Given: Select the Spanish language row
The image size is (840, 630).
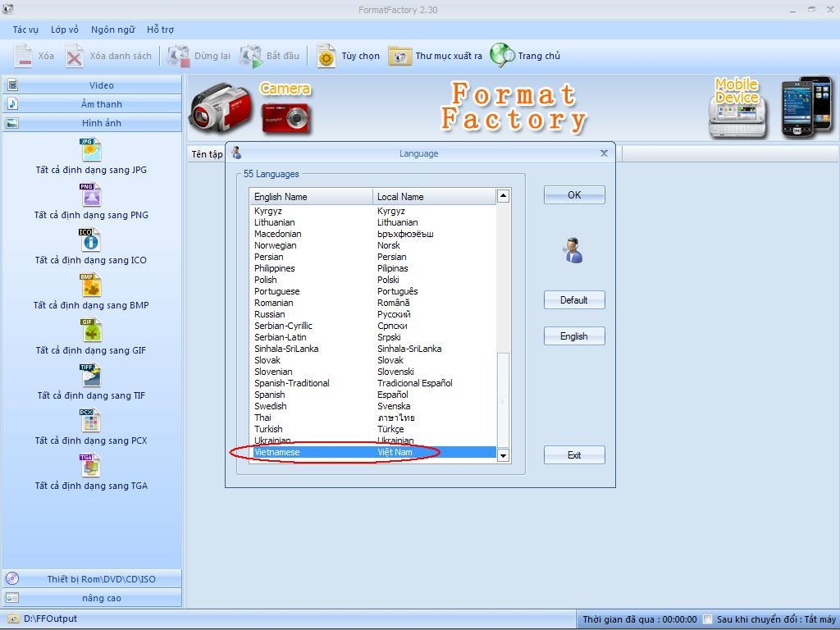Looking at the screenshot, I should 373,395.
